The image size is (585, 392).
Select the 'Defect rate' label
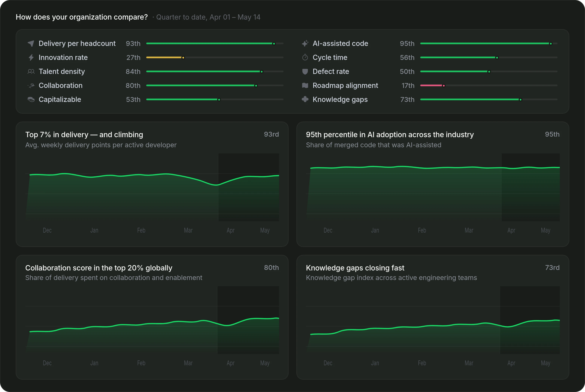tap(331, 71)
